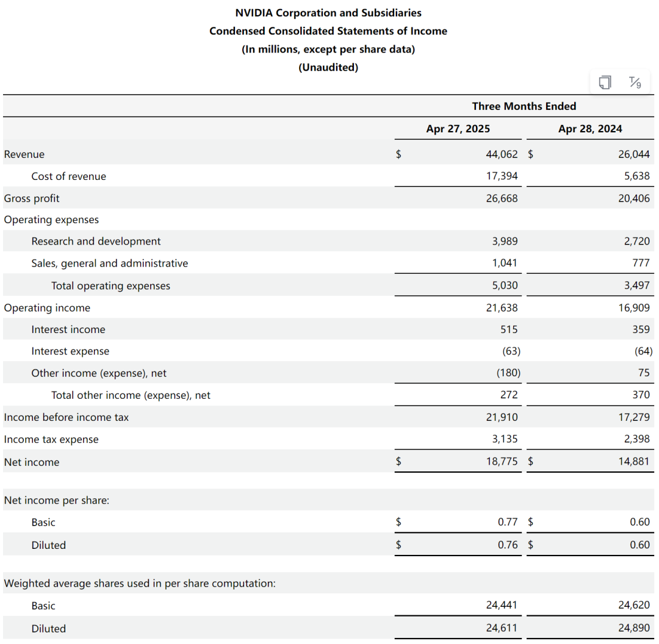Select the interest expense value (64)
The image size is (659, 644).
pyautogui.click(x=644, y=351)
